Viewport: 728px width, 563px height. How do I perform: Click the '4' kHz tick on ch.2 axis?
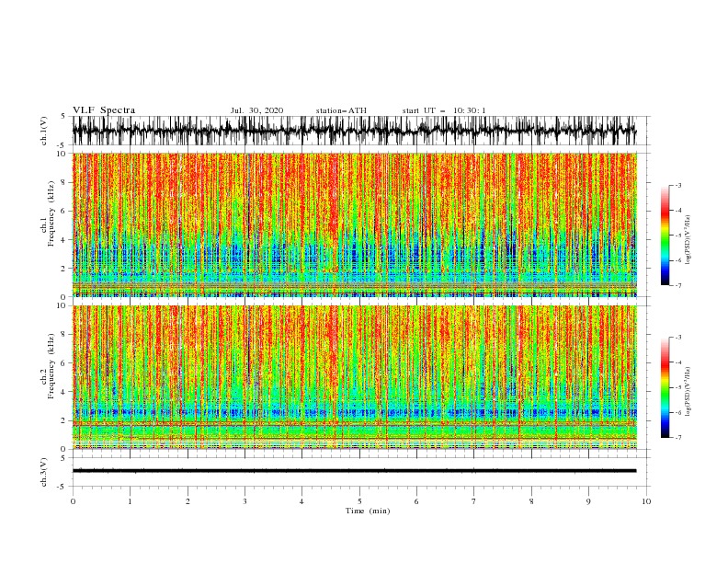[x=63, y=392]
